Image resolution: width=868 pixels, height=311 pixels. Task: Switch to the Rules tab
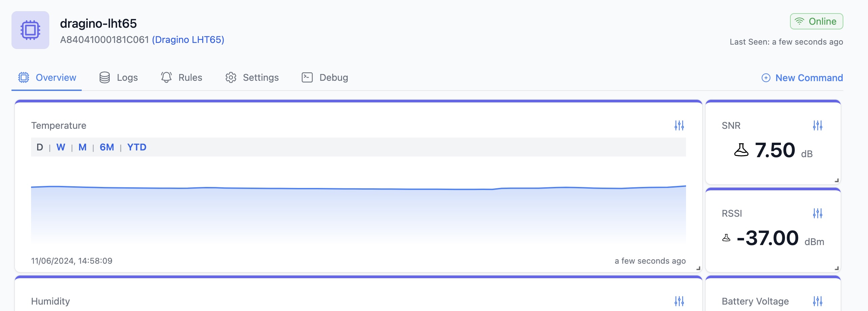[x=182, y=78]
